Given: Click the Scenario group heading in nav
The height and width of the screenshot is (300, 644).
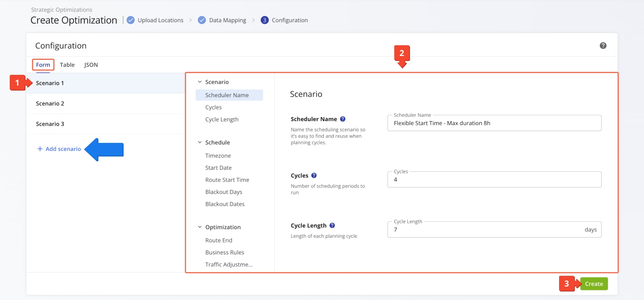Looking at the screenshot, I should pos(217,82).
